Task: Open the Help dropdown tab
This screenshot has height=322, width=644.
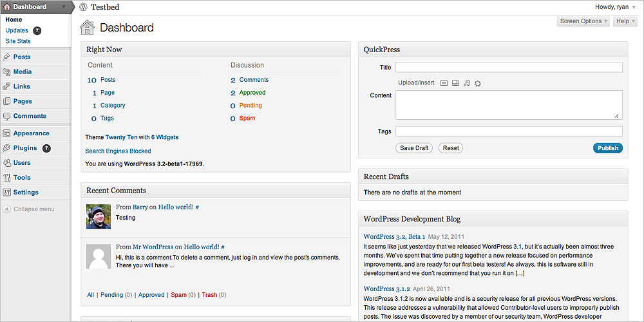Action: 625,21
